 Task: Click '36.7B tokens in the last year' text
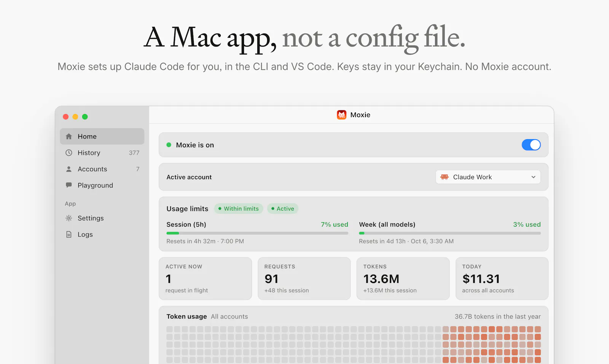[x=497, y=316]
